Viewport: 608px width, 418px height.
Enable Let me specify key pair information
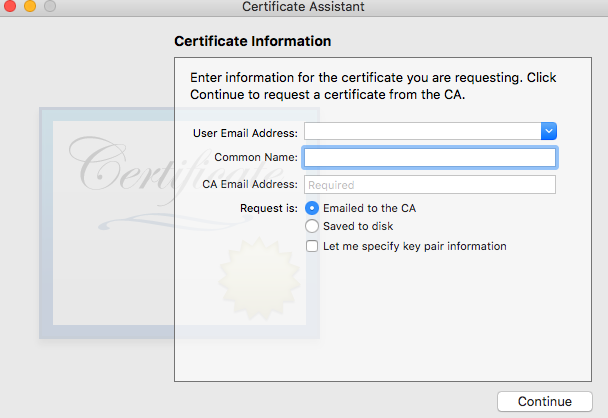[x=312, y=246]
